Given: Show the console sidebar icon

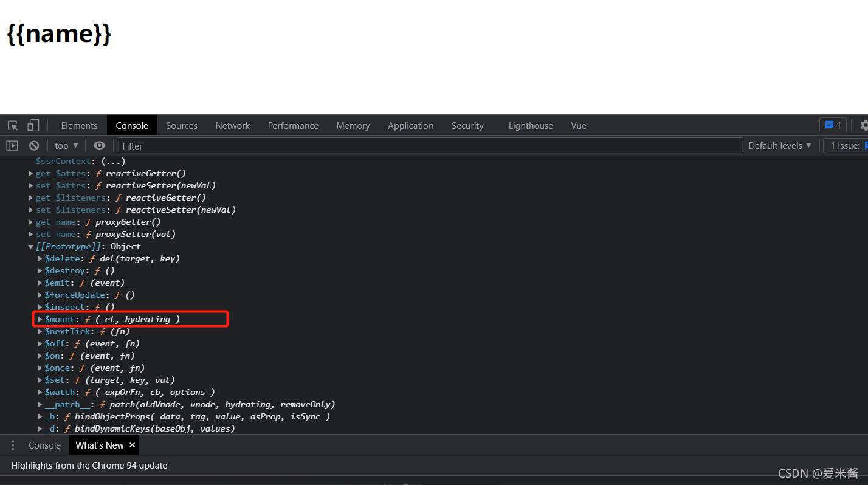Looking at the screenshot, I should (x=12, y=146).
